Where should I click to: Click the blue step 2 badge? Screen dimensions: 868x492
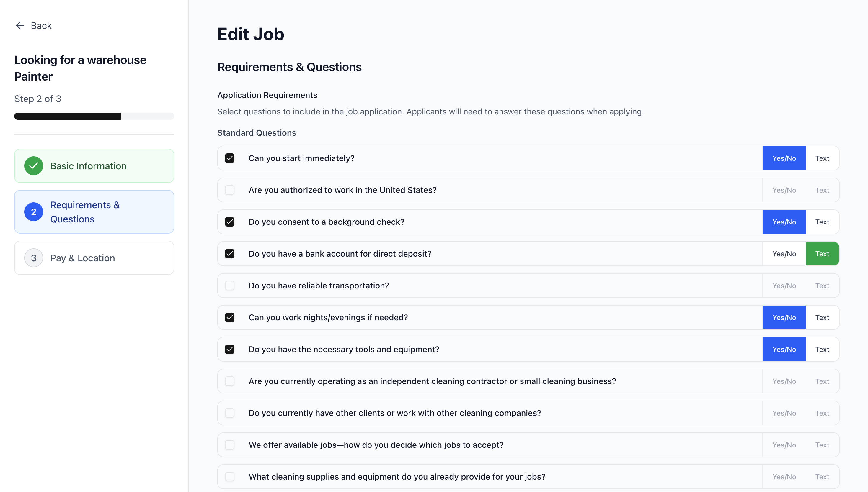tap(33, 212)
